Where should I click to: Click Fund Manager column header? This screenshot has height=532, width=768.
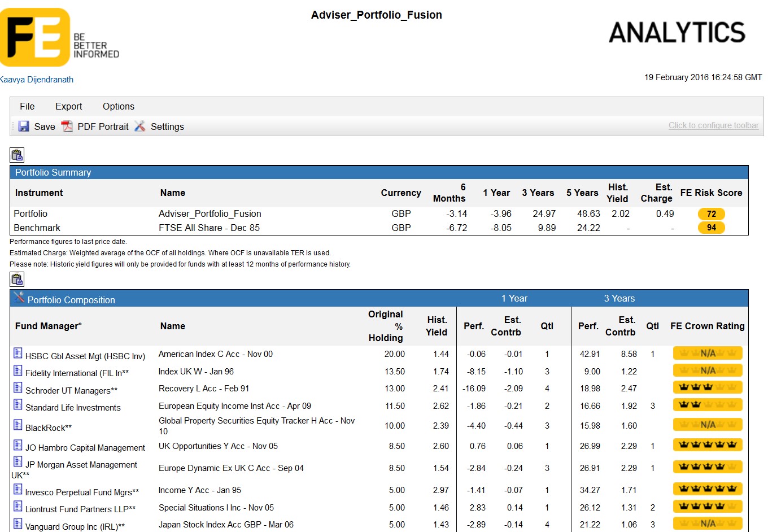tap(49, 326)
